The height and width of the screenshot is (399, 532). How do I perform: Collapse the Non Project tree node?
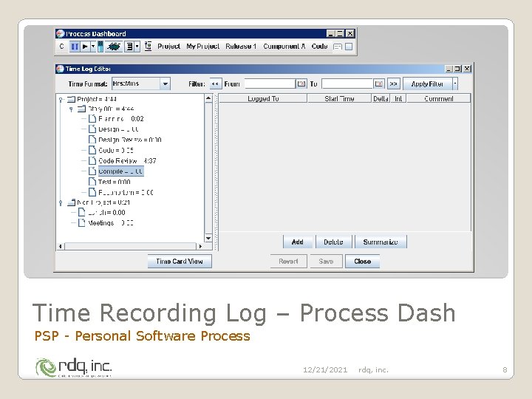pos(61,203)
